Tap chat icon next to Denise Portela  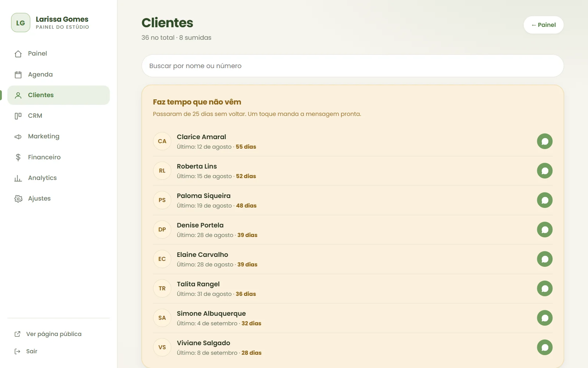tap(545, 230)
